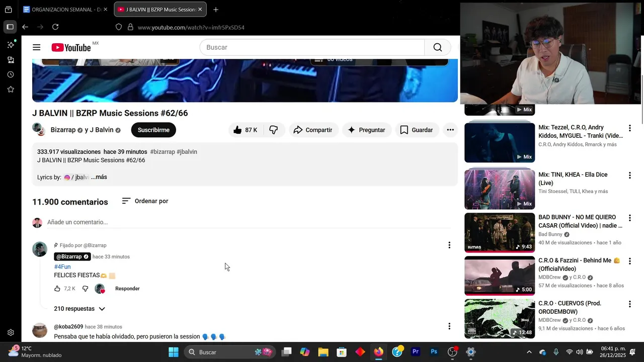Open options menu for @koba2609 comment
The image size is (644, 362).
point(449,326)
